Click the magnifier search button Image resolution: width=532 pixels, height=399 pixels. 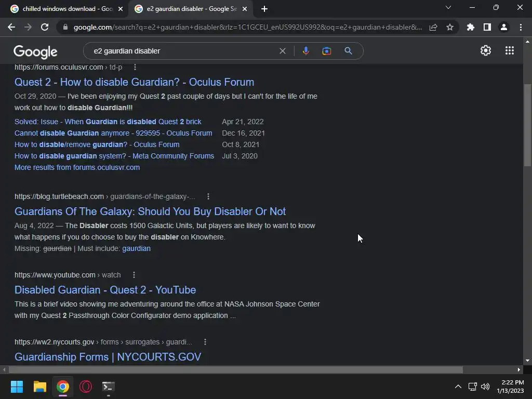click(348, 51)
